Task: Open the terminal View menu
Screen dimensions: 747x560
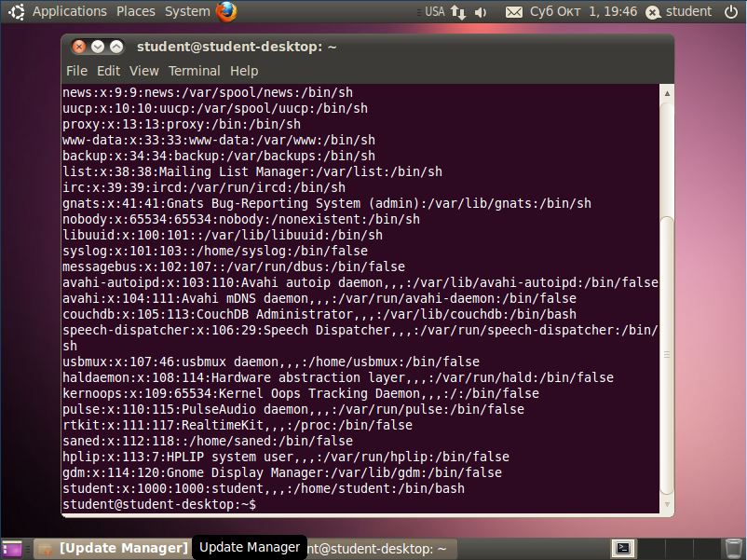Action: coord(143,71)
